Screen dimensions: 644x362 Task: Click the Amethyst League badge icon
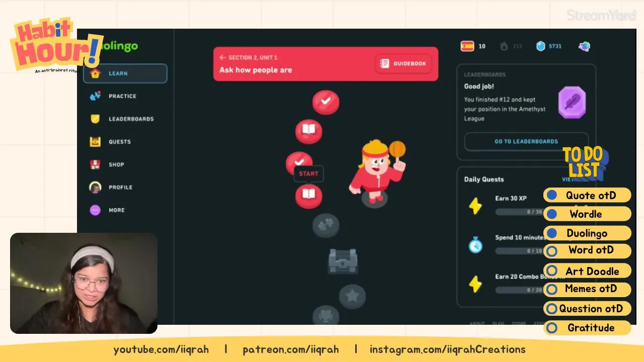[572, 103]
